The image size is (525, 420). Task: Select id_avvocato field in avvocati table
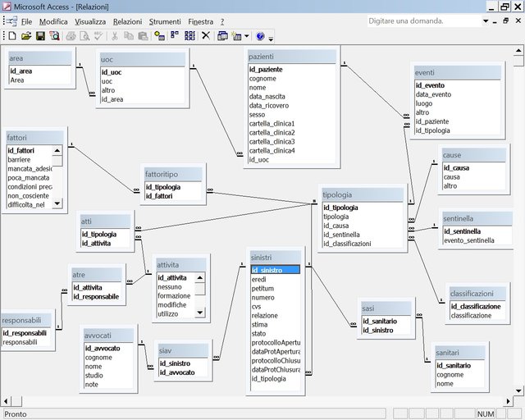[x=103, y=348]
